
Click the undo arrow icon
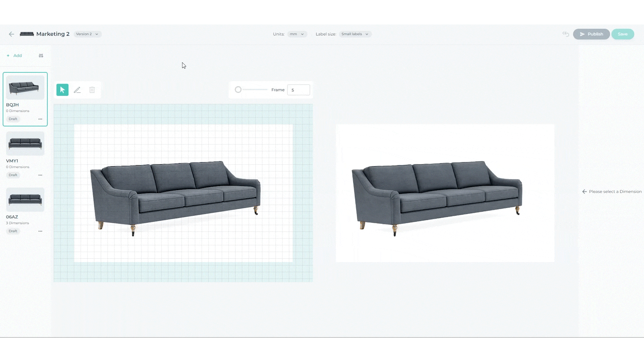(566, 34)
